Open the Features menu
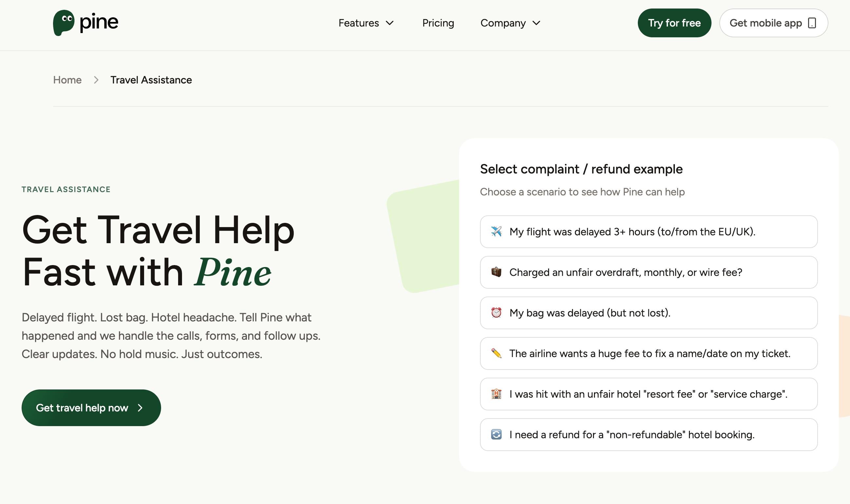This screenshot has width=850, height=504. point(366,23)
